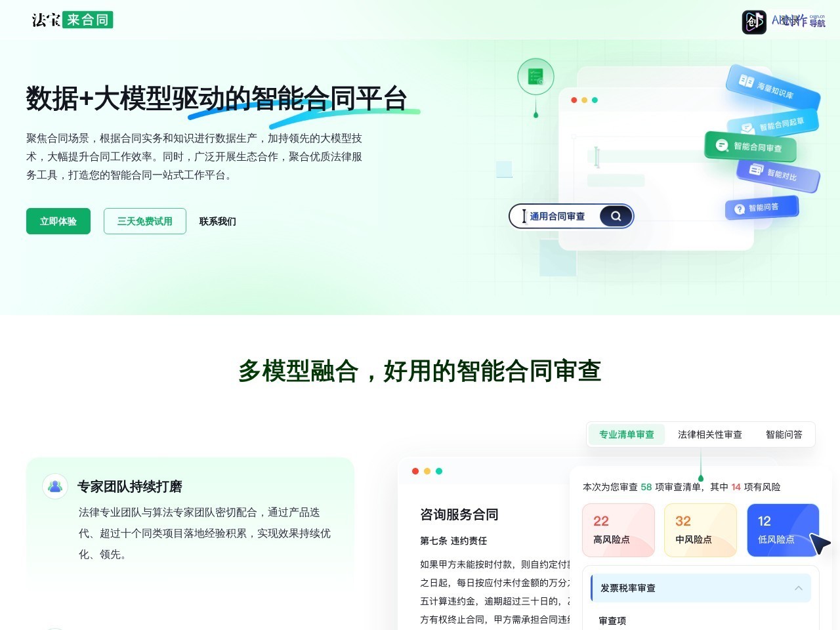Screen dimensions: 840x630
Task: Click the 咨询服务合同 document title
Action: coord(459,514)
